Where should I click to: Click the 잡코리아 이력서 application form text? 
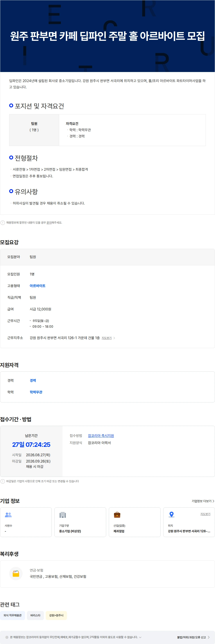(99, 443)
